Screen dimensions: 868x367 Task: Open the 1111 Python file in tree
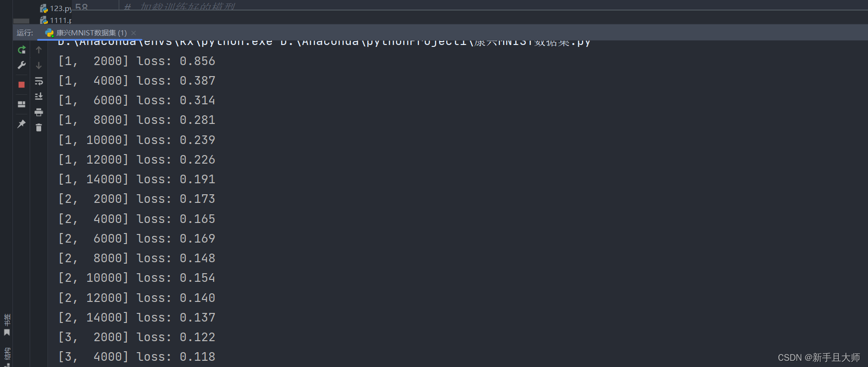click(56, 20)
